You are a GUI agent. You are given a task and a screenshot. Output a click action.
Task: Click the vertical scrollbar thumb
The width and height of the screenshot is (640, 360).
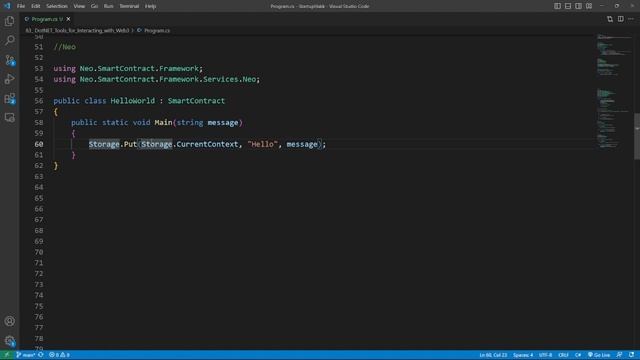click(637, 137)
